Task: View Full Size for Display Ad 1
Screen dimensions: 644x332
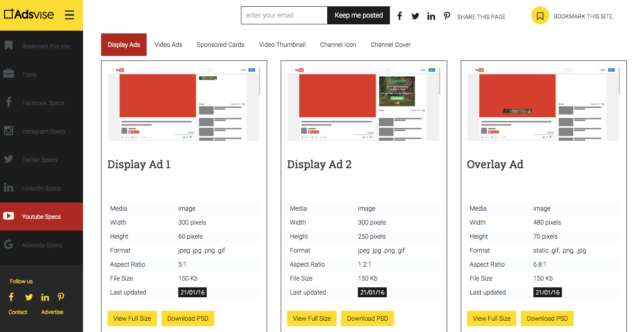Action: (132, 318)
